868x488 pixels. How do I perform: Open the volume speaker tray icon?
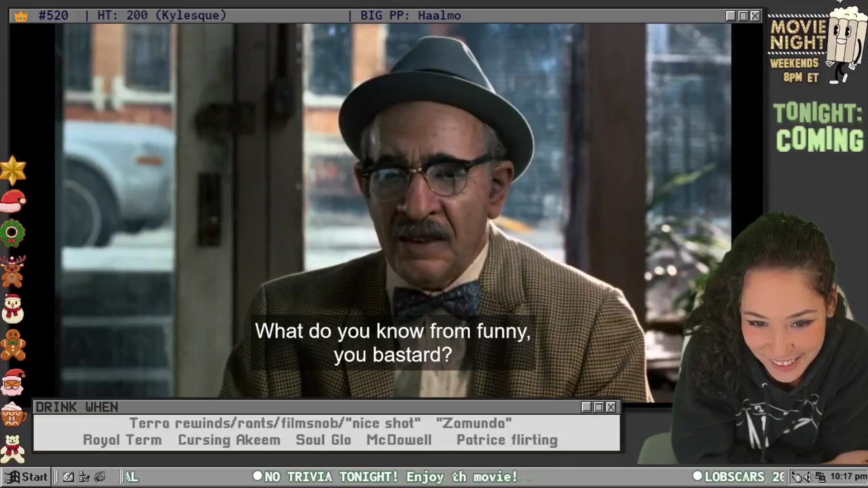tap(807, 477)
